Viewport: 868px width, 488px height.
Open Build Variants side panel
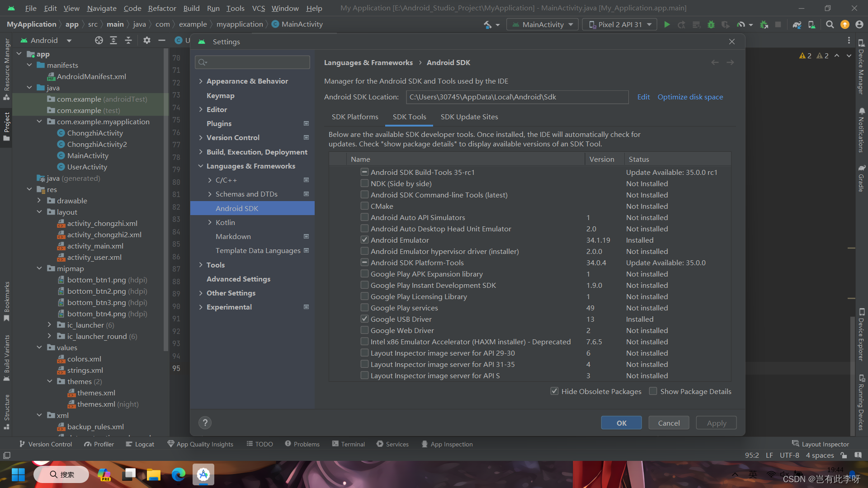(x=7, y=358)
